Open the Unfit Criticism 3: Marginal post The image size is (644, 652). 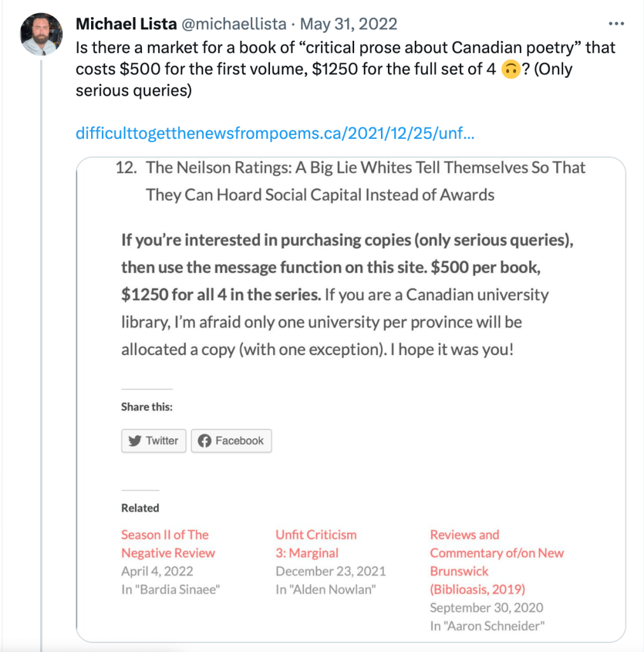click(316, 544)
